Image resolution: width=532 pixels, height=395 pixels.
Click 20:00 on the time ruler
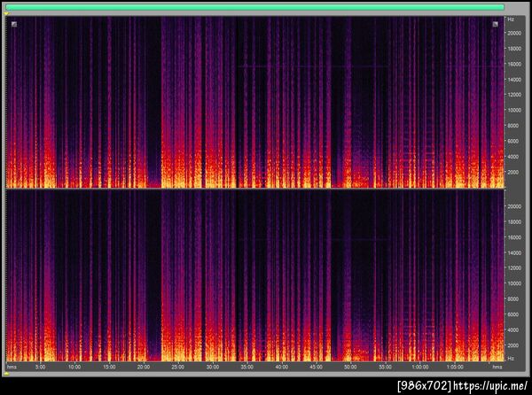tap(143, 367)
